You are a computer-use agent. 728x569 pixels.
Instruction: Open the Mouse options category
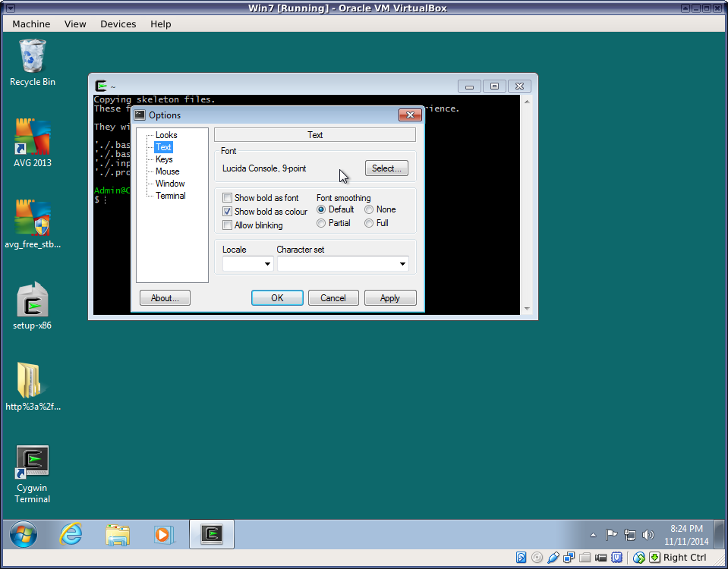coord(167,171)
